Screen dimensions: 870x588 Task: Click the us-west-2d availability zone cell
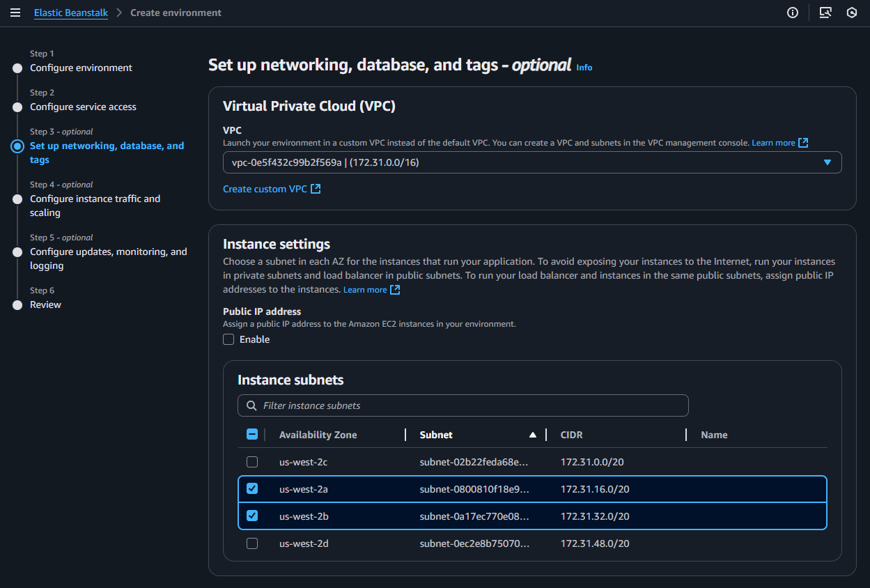click(304, 543)
